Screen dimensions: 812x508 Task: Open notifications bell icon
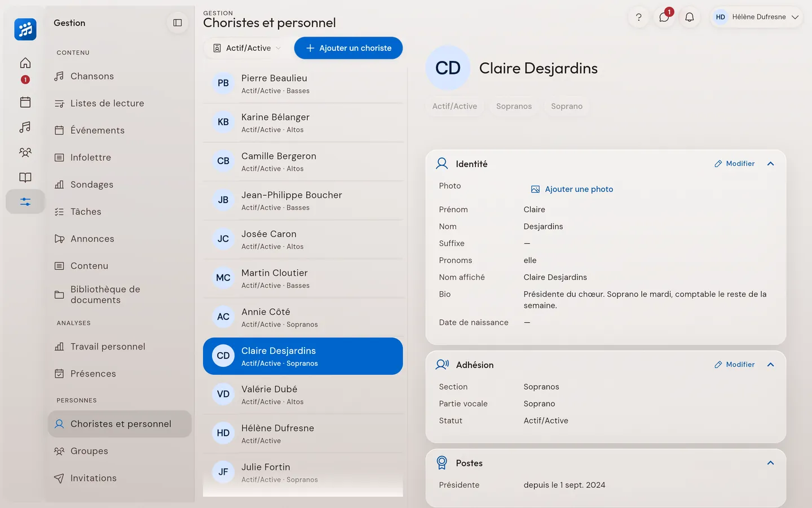(x=690, y=17)
